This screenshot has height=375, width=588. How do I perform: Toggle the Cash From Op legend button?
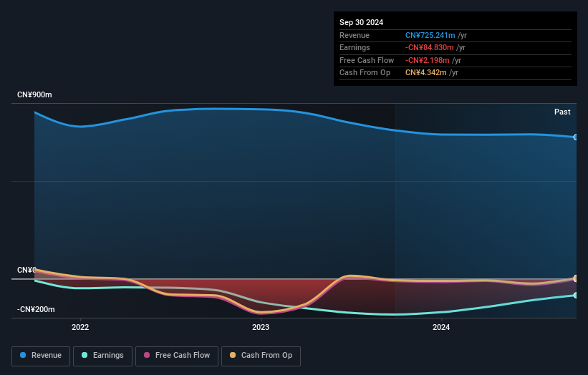click(261, 356)
